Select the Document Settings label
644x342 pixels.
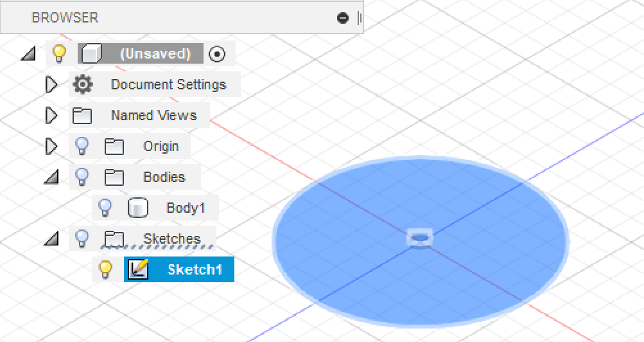pyautogui.click(x=168, y=85)
